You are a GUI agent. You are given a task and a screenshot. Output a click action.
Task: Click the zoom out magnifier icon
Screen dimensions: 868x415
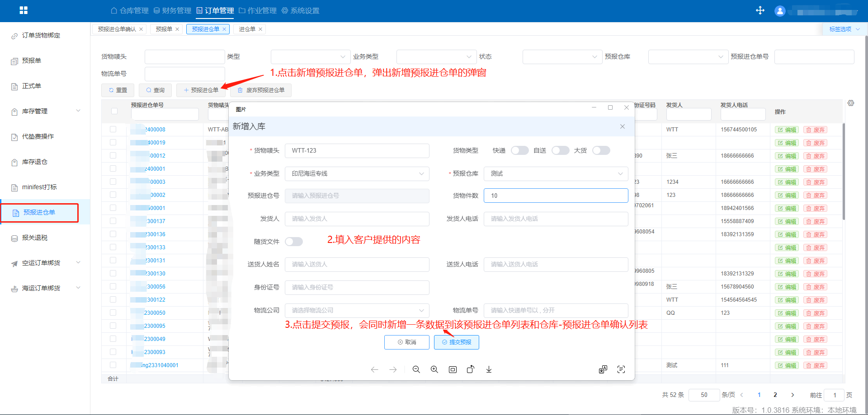coord(416,369)
